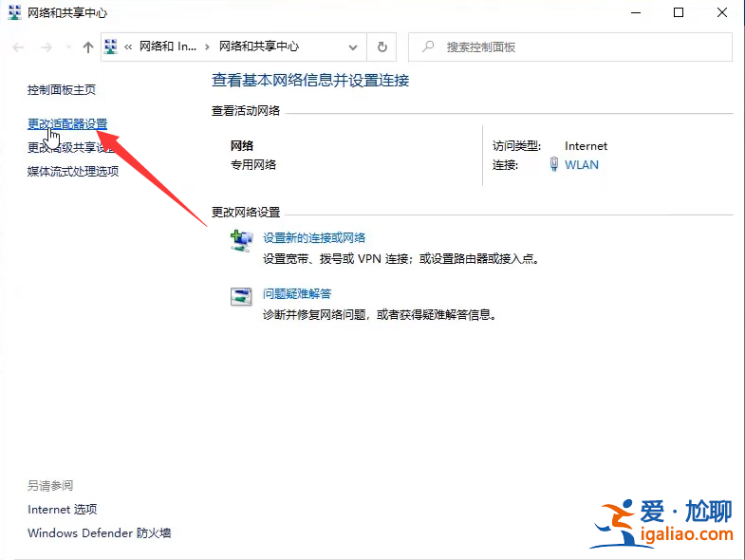The height and width of the screenshot is (560, 745).
Task: Click the bold '网络' network name
Action: (x=242, y=145)
